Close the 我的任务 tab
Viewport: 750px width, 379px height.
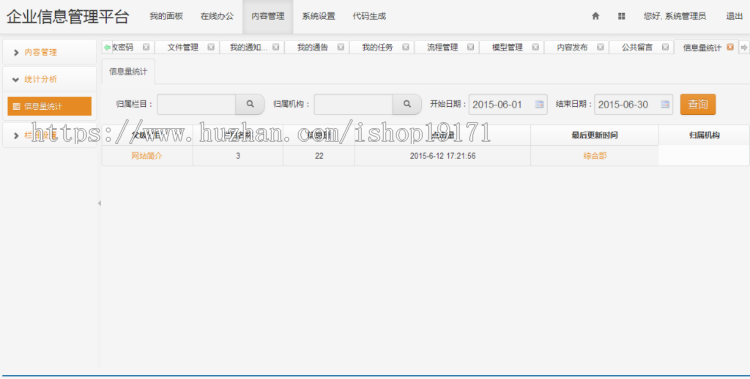click(406, 47)
